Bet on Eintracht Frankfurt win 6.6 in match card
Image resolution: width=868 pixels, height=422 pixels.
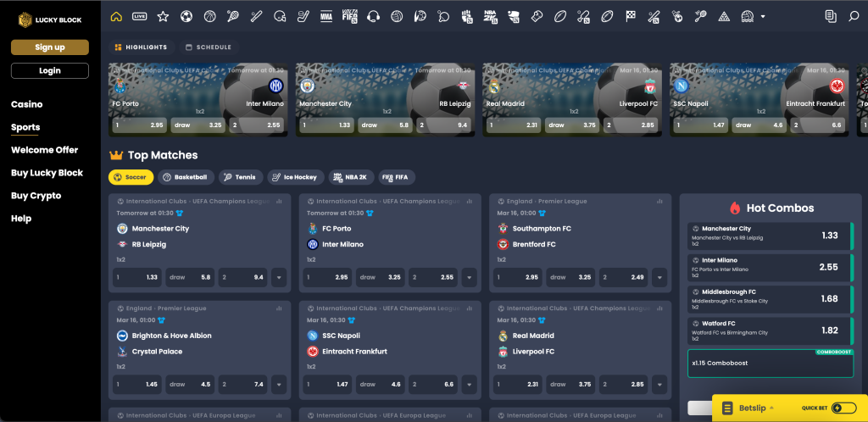click(433, 385)
